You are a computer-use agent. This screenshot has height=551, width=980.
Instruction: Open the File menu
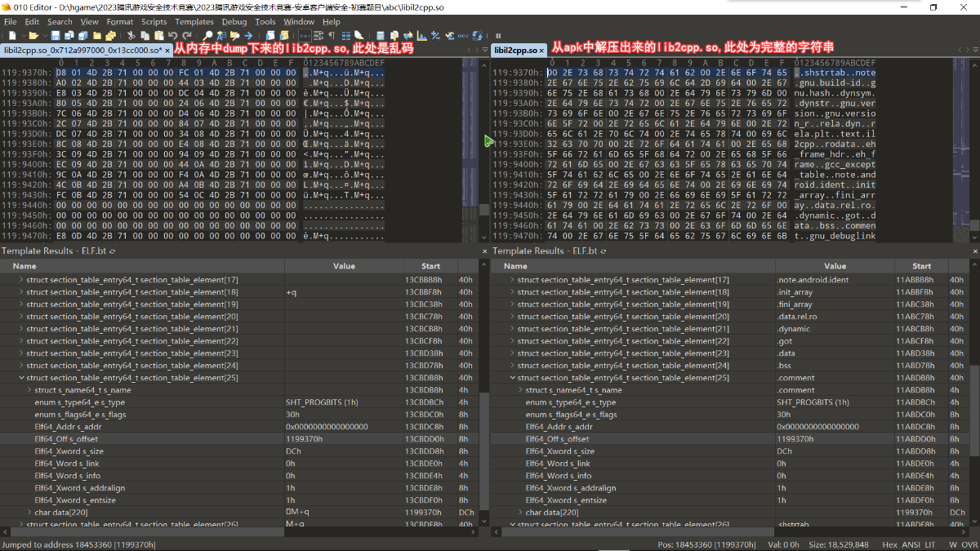click(11, 22)
